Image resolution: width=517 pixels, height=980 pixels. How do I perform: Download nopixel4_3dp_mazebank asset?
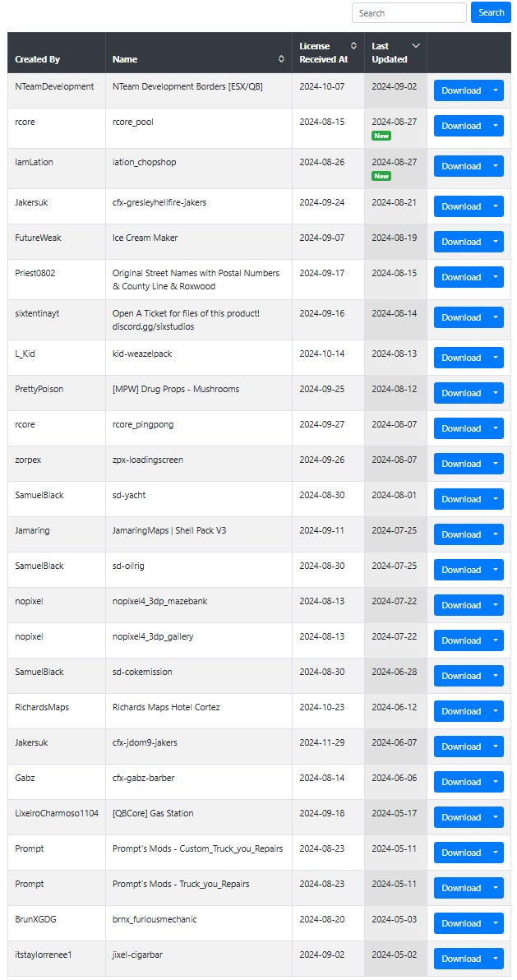(461, 605)
